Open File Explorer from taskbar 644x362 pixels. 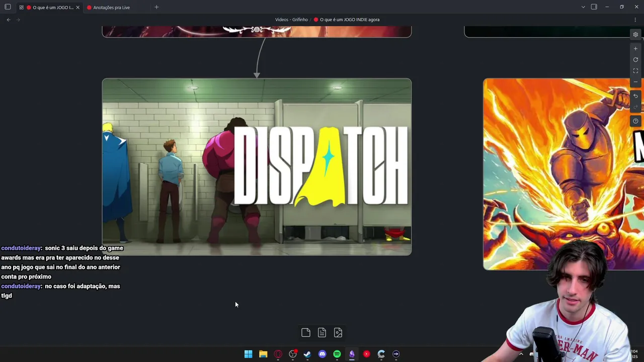pyautogui.click(x=263, y=354)
